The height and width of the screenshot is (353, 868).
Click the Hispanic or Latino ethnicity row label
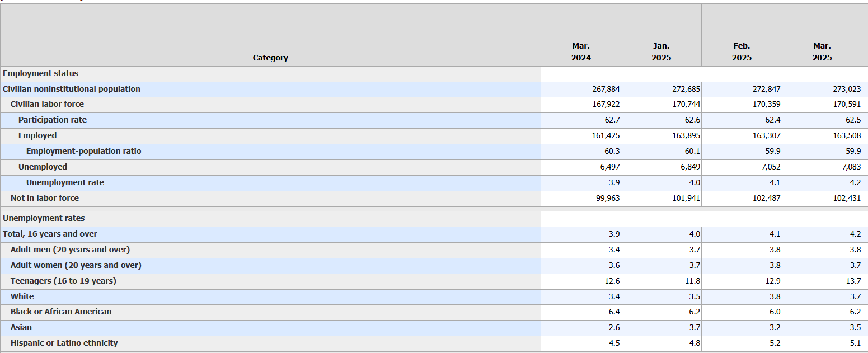coord(64,343)
